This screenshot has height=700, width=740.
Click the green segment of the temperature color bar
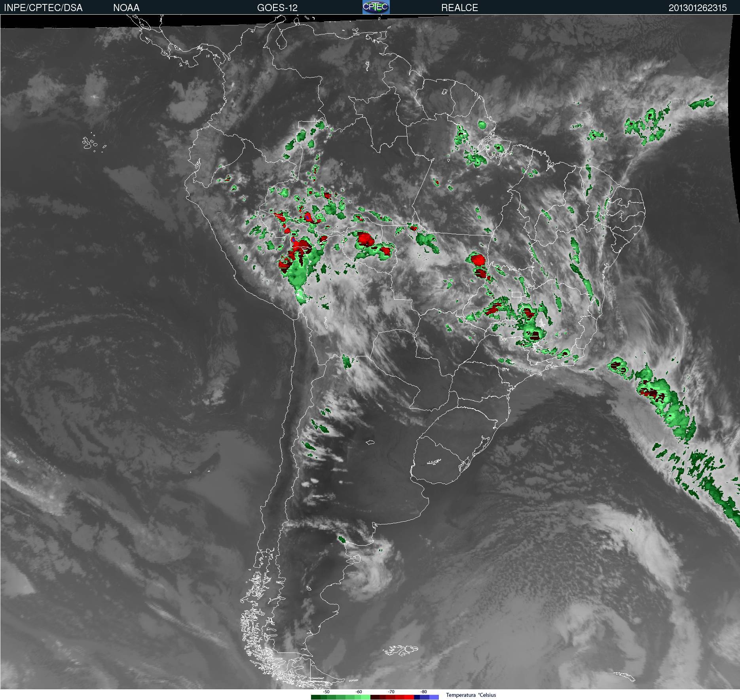(341, 697)
